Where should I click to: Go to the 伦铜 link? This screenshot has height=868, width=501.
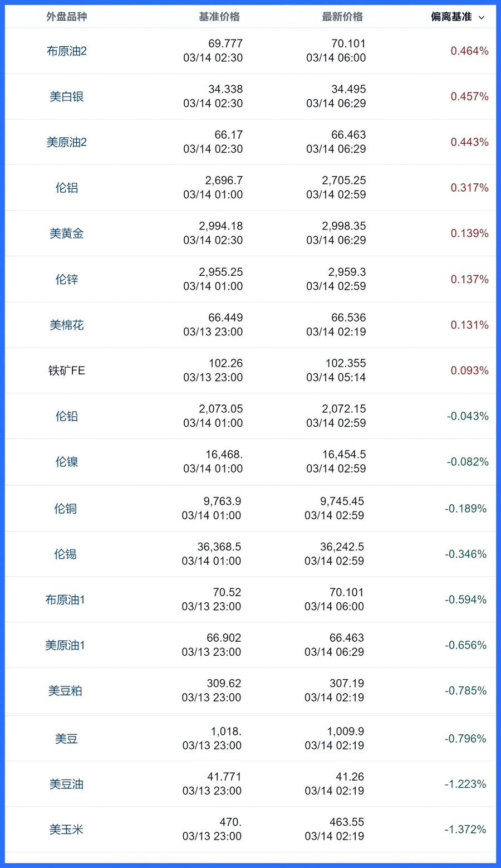(x=65, y=509)
